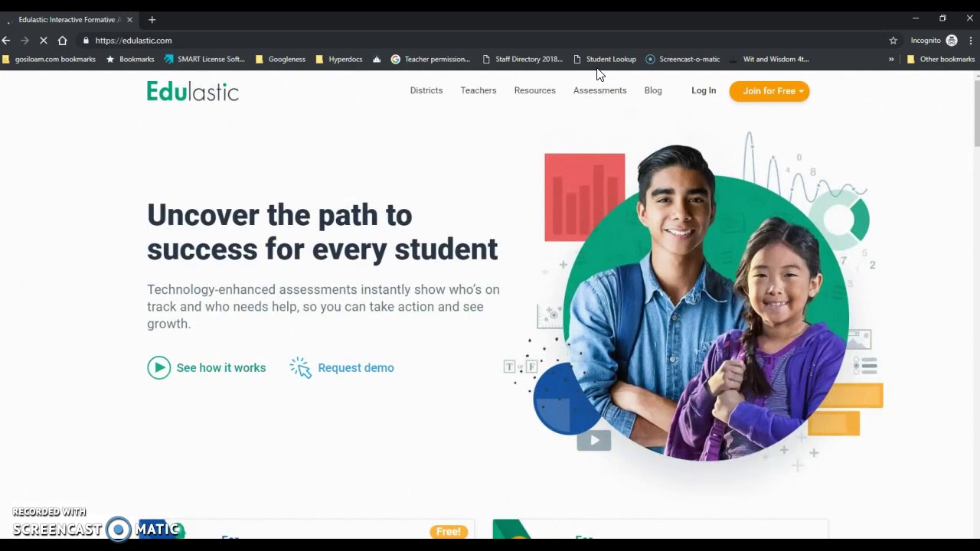This screenshot has width=980, height=551.
Task: Open Teacher permission bookmark
Action: coord(430,59)
